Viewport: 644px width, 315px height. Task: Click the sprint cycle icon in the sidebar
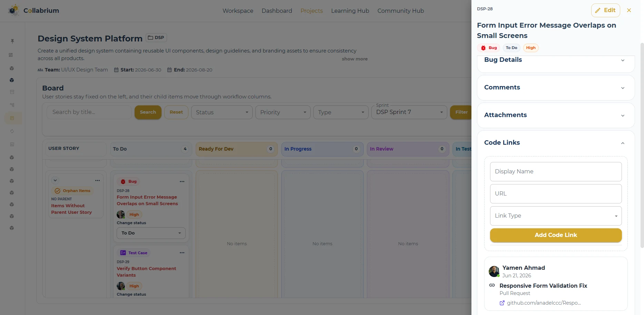click(12, 131)
